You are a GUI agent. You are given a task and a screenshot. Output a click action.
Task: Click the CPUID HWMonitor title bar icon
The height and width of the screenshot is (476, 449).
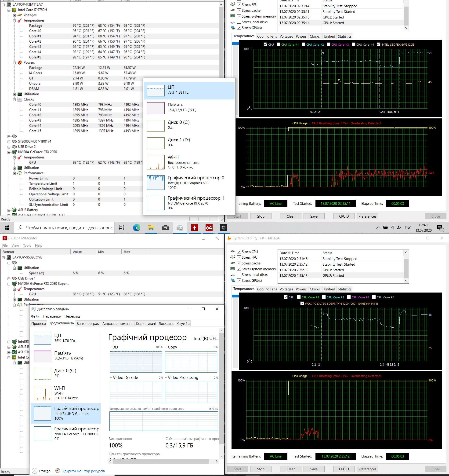pos(5,238)
